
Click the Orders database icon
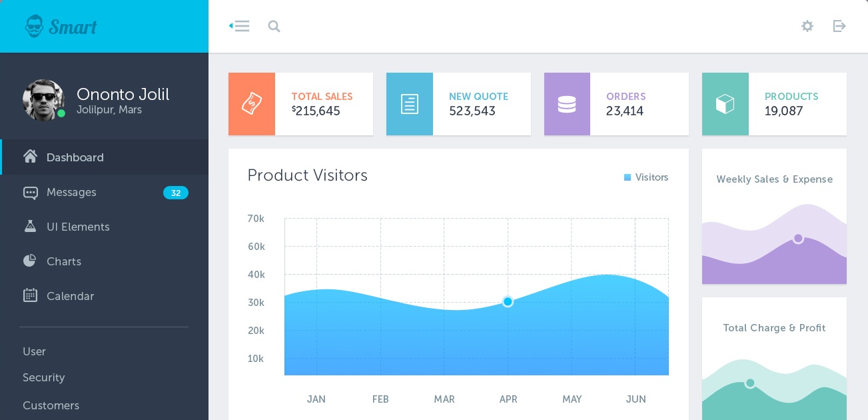coord(567,104)
